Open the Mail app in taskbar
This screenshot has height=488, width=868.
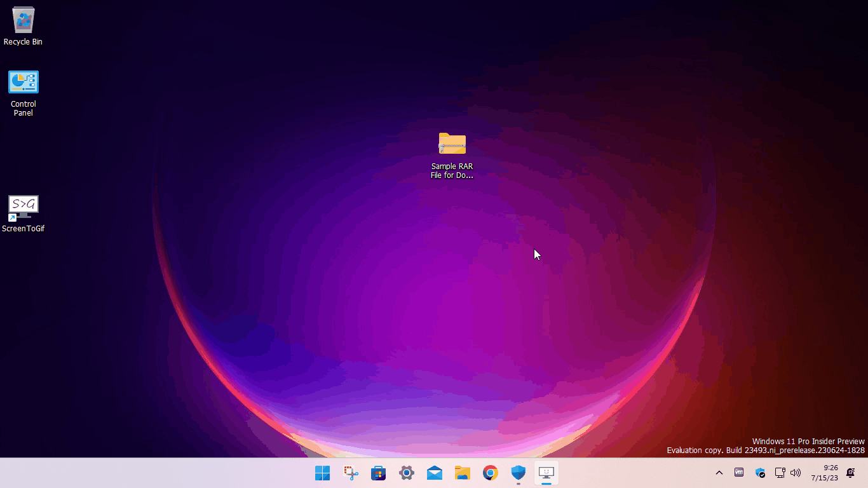[435, 473]
